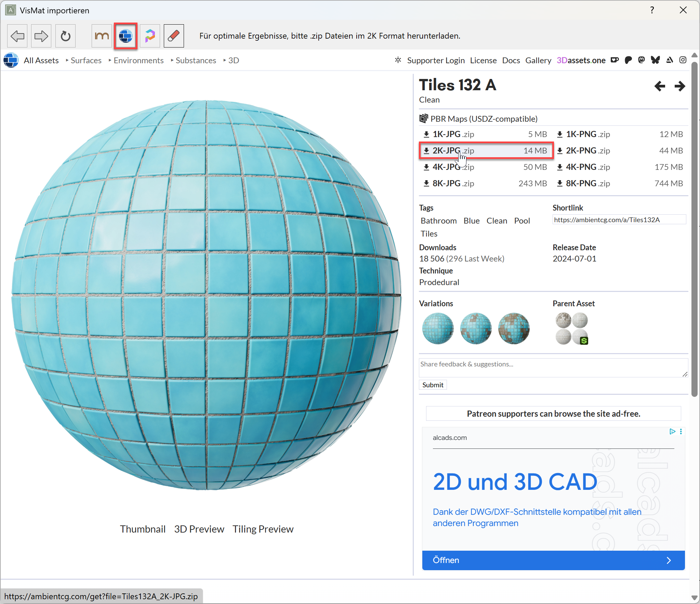Switch view to Tiling Preview
The width and height of the screenshot is (700, 604).
click(x=263, y=529)
